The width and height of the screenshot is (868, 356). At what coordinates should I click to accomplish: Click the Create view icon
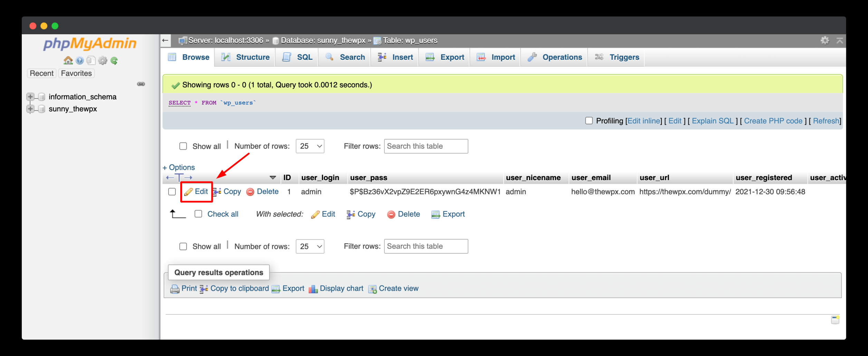pos(372,289)
